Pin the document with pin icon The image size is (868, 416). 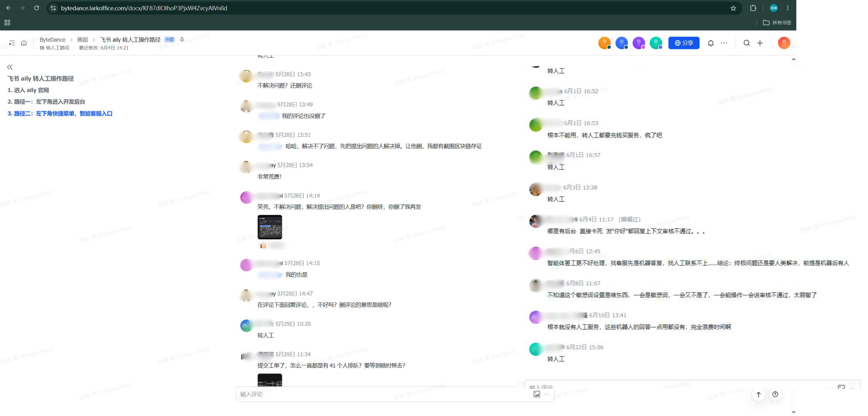[182, 39]
